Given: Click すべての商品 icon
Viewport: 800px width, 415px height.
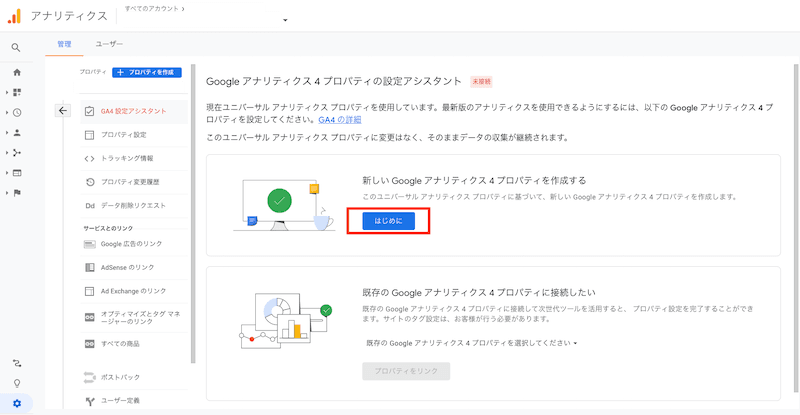Looking at the screenshot, I should pyautogui.click(x=89, y=344).
